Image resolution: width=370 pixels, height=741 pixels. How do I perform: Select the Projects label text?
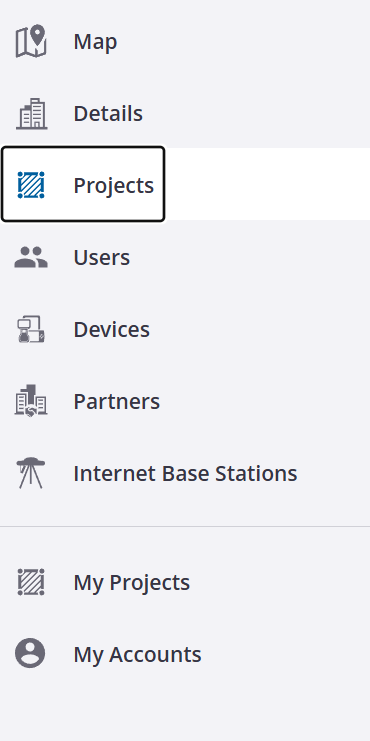coord(114,186)
